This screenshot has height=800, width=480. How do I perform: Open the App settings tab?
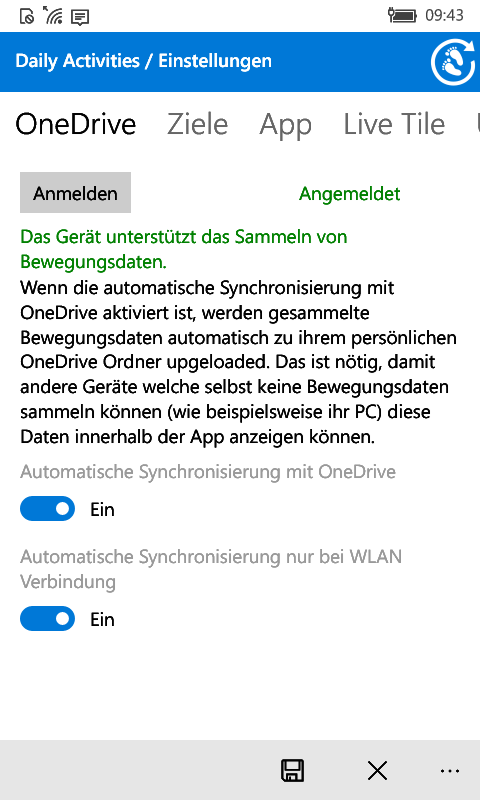[x=285, y=125]
